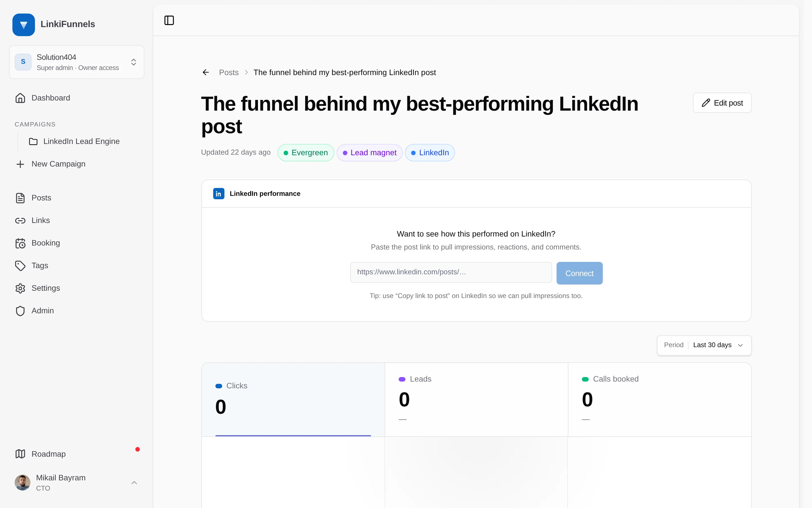Click the Tip about Copy link to post
The width and height of the screenshot is (812, 508).
tap(476, 296)
